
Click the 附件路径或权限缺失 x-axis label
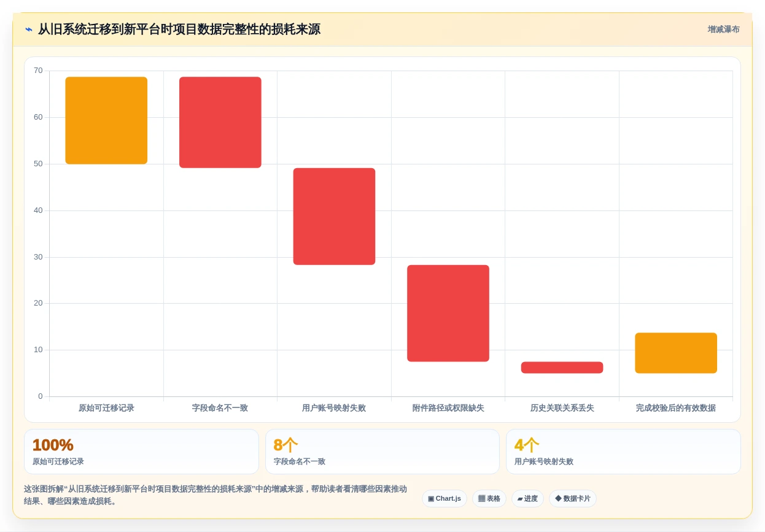click(448, 408)
